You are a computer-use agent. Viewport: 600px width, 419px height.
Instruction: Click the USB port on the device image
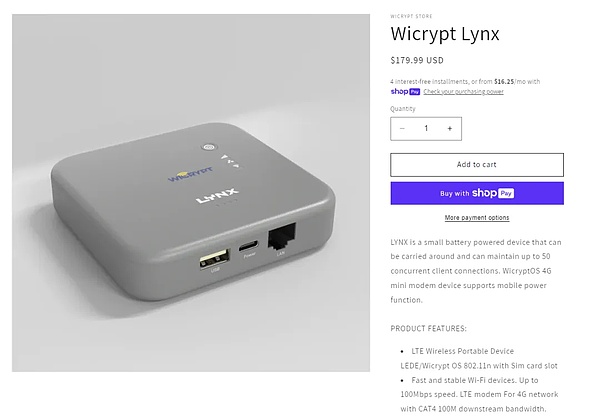215,259
